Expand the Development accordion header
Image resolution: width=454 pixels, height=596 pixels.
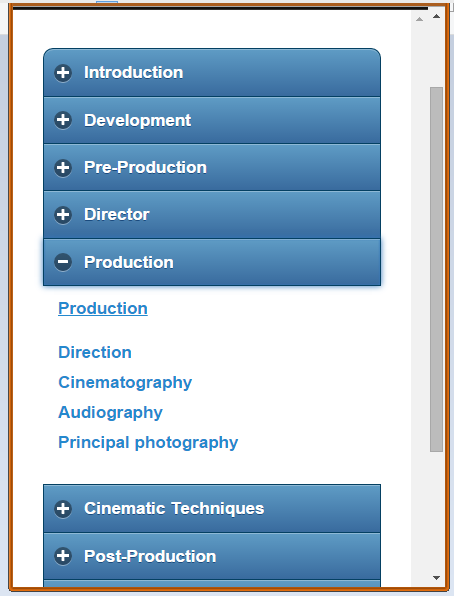(x=212, y=120)
